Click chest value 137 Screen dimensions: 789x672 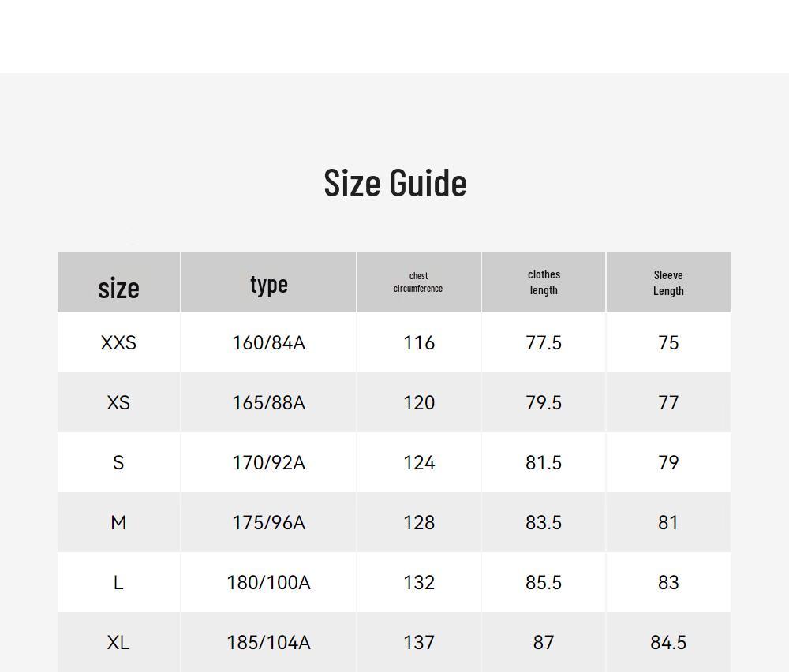[419, 642]
